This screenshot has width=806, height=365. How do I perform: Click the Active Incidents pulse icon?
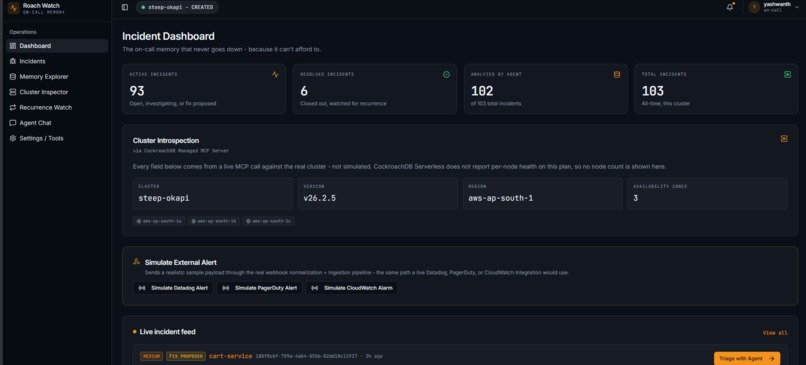(276, 75)
